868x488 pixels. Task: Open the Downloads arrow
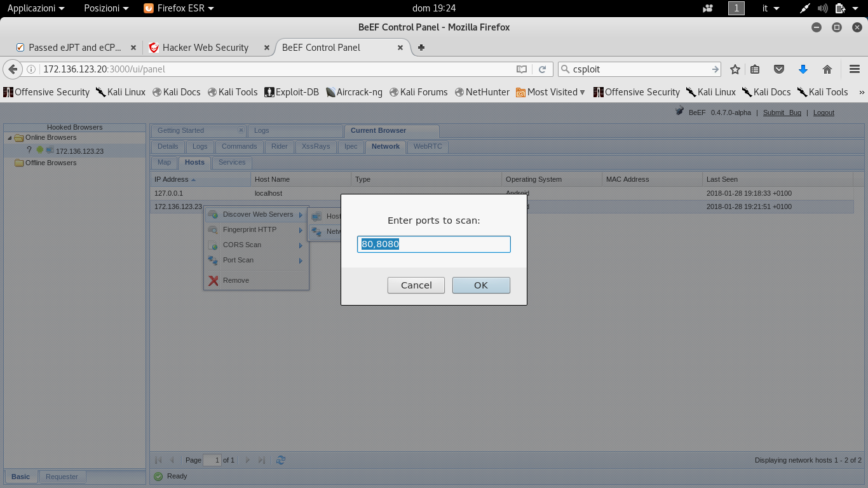(803, 69)
